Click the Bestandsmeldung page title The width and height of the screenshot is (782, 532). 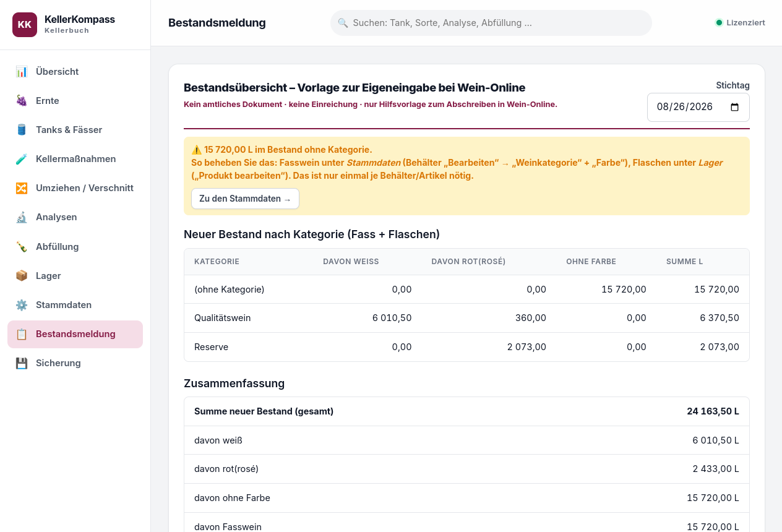217,23
